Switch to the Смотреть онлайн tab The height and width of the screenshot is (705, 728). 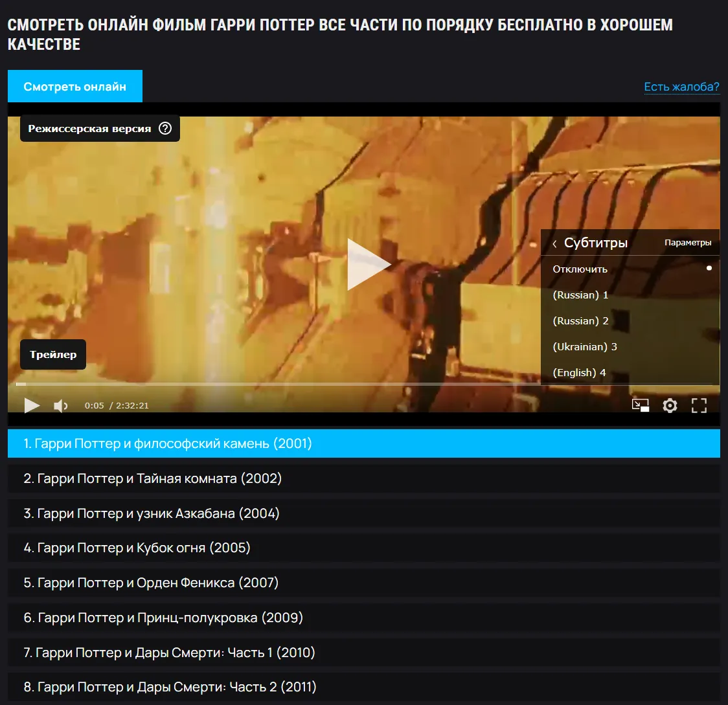pos(74,86)
